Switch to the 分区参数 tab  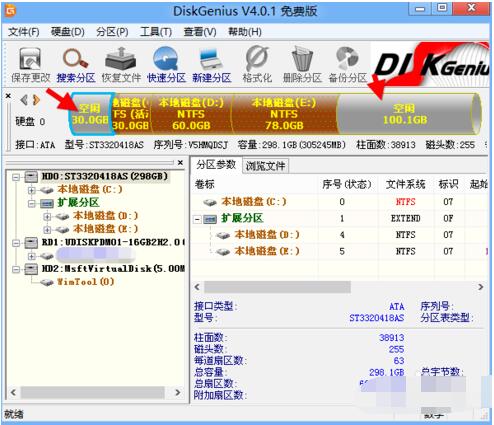216,165
